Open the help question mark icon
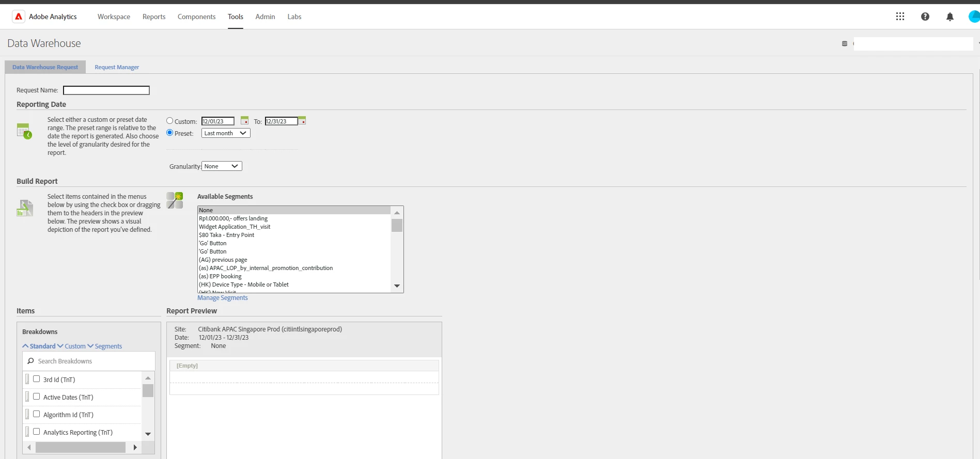980x459 pixels. click(x=925, y=17)
